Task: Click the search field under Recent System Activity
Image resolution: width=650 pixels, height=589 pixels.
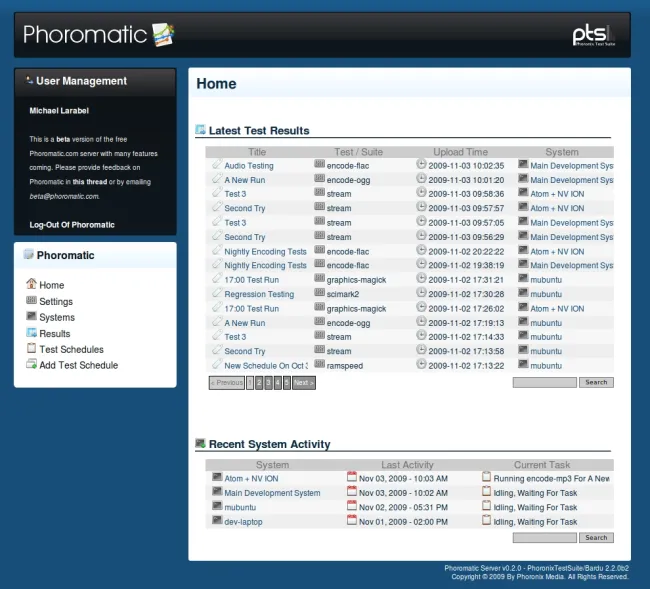Action: [544, 538]
